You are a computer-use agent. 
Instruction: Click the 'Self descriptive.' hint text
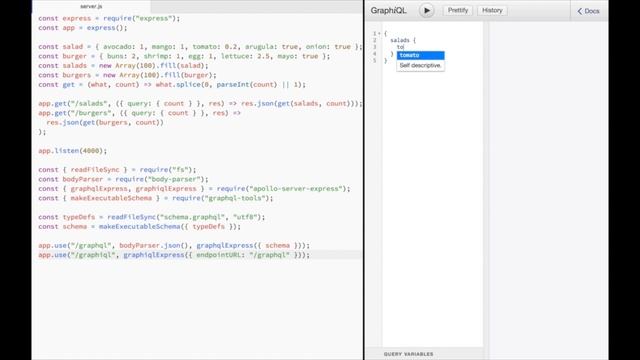[420, 65]
